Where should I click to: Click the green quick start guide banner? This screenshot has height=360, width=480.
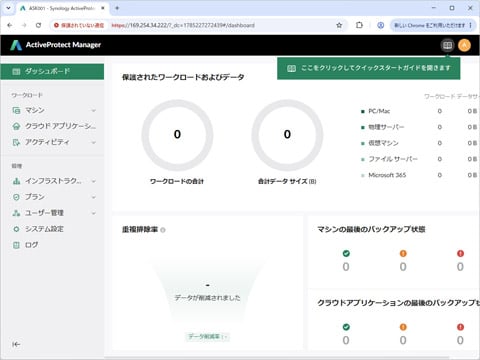click(x=369, y=68)
